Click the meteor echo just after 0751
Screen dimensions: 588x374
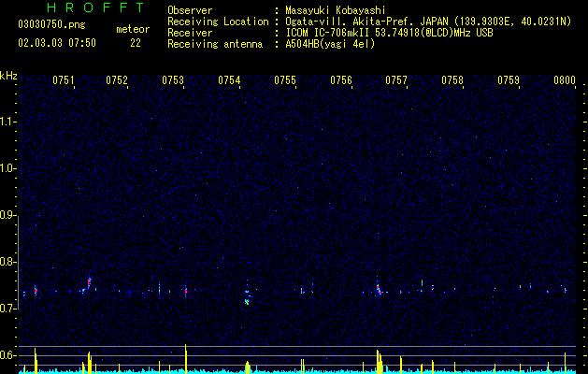(89, 282)
